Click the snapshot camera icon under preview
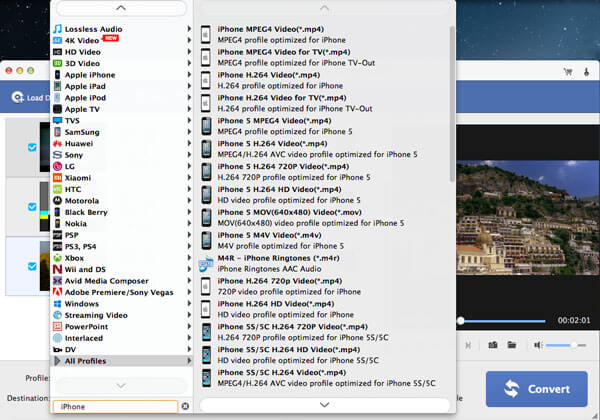The image size is (600, 420). point(493,345)
